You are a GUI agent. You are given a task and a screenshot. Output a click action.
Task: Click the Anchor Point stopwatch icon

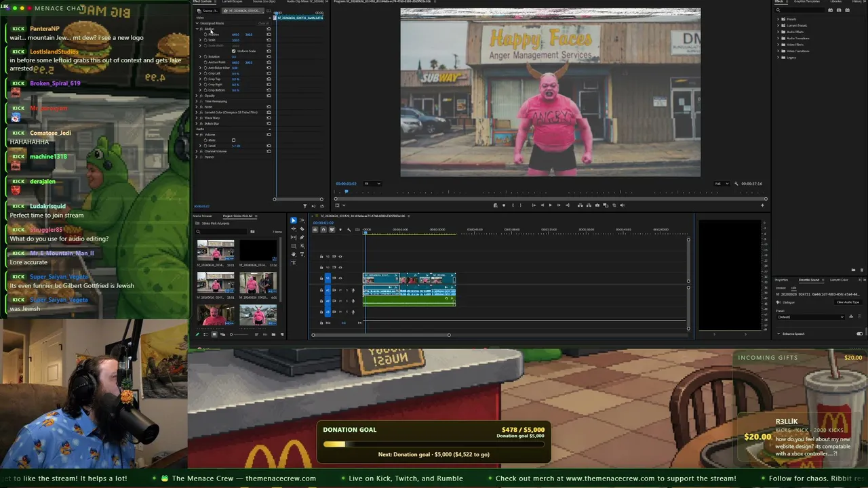point(205,62)
